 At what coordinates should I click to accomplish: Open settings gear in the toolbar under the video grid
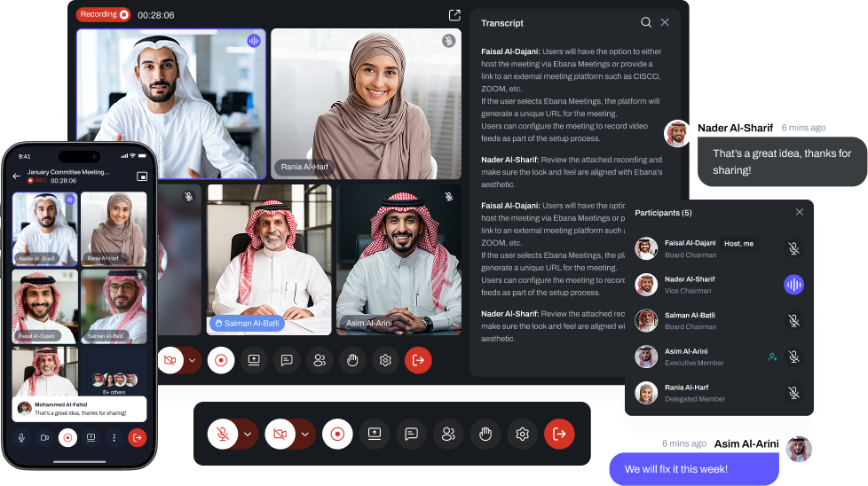385,360
